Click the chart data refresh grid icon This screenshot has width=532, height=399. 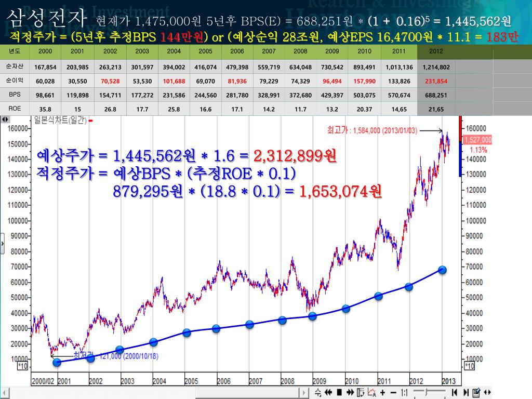point(361,392)
